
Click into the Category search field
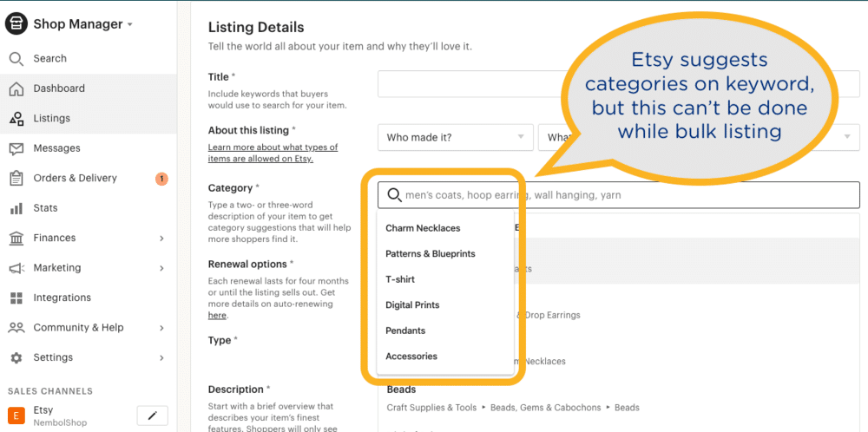point(618,195)
